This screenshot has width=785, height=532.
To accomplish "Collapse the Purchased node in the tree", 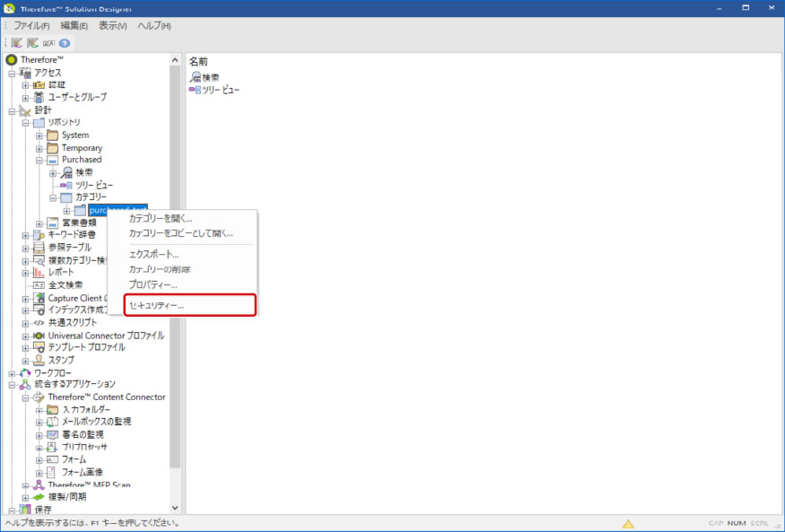I will 39,160.
